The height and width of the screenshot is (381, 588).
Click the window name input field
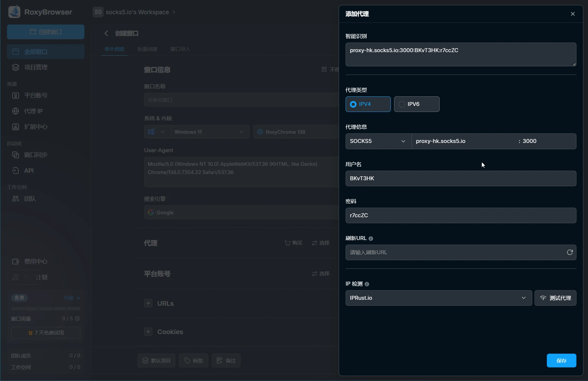[241, 100]
